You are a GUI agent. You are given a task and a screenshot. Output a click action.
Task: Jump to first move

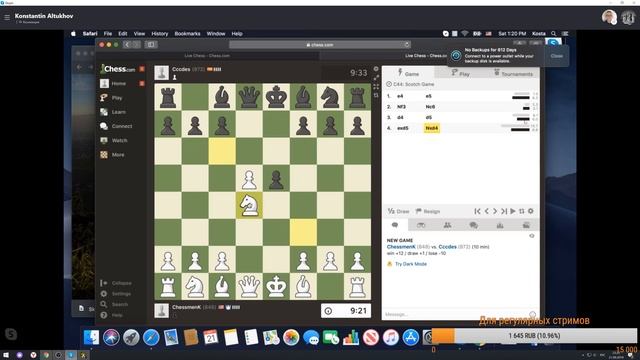click(x=477, y=211)
